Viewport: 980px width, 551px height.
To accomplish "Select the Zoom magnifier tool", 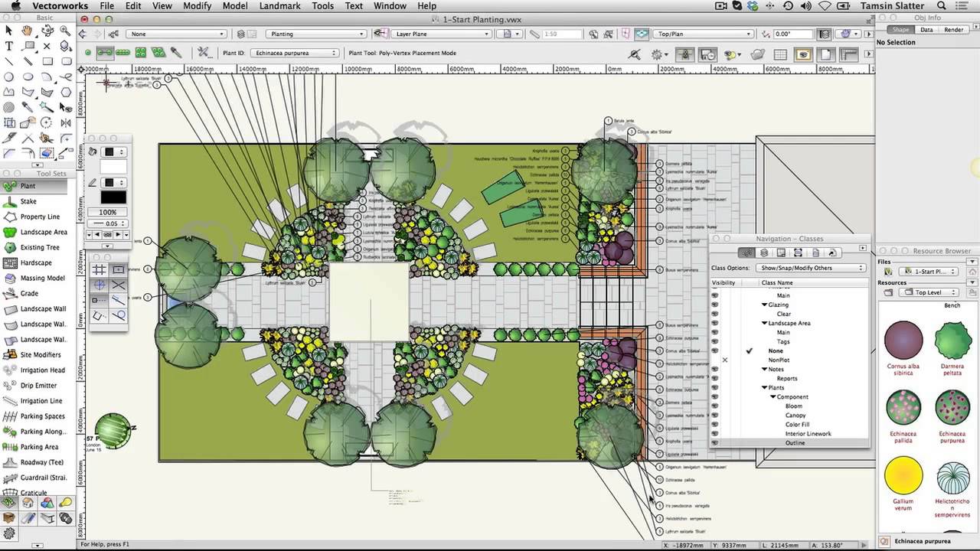I will 65,31.
